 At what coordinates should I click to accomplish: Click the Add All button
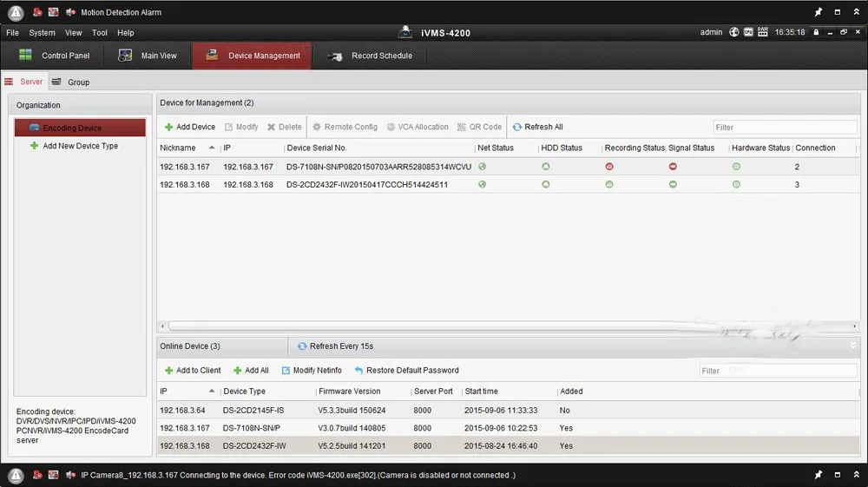coord(251,370)
